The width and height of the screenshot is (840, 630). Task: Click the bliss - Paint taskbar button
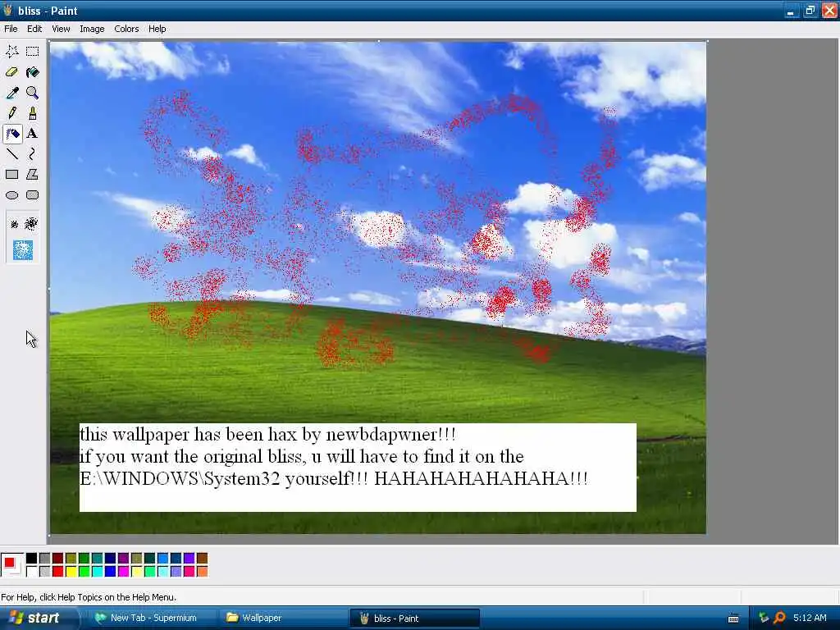(414, 619)
